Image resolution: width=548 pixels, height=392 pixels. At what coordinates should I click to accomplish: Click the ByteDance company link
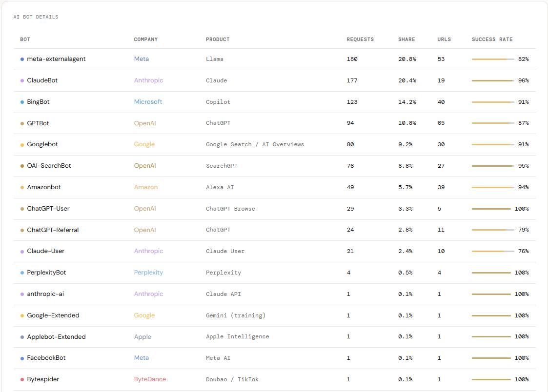[x=150, y=379]
